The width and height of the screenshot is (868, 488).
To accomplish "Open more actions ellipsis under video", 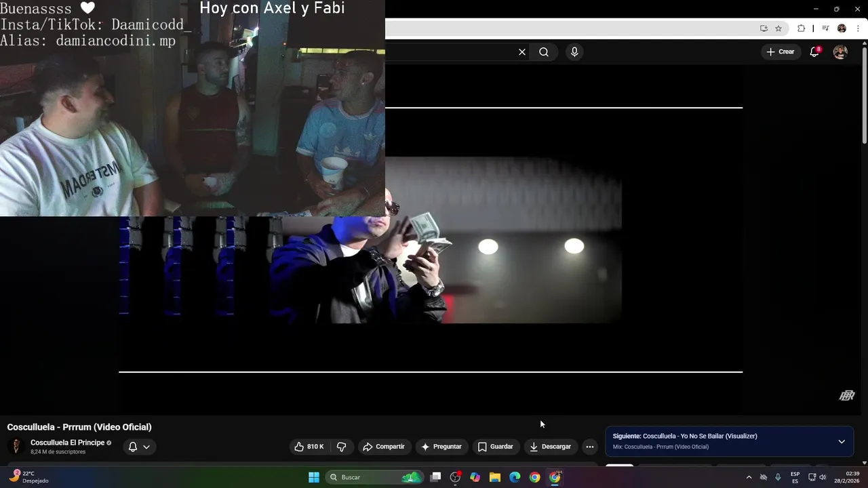I will point(590,447).
